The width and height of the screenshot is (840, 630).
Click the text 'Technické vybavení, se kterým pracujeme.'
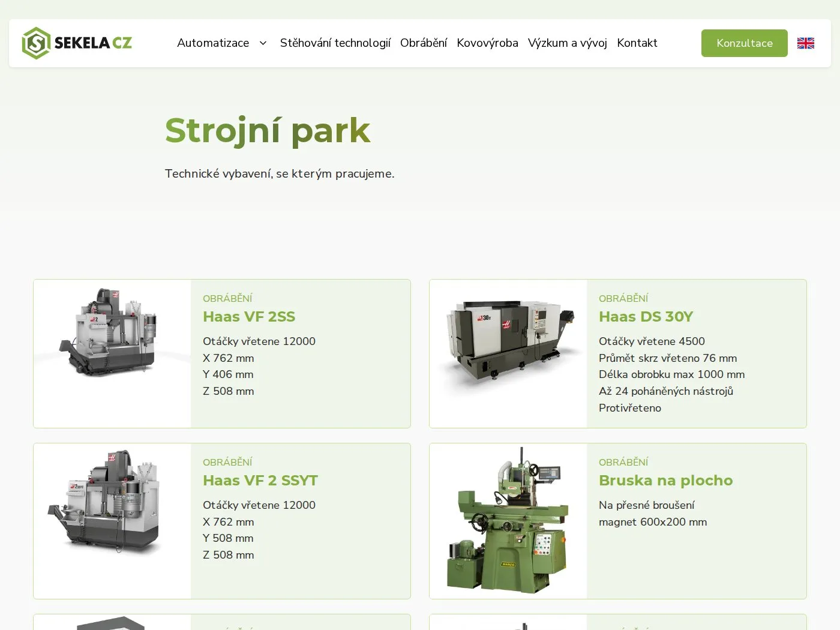click(280, 174)
